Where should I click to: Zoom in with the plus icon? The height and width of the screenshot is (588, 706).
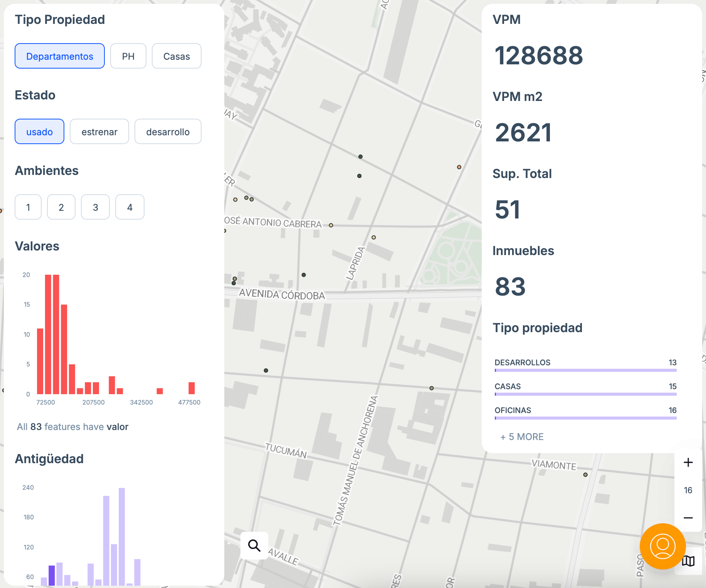coord(688,462)
